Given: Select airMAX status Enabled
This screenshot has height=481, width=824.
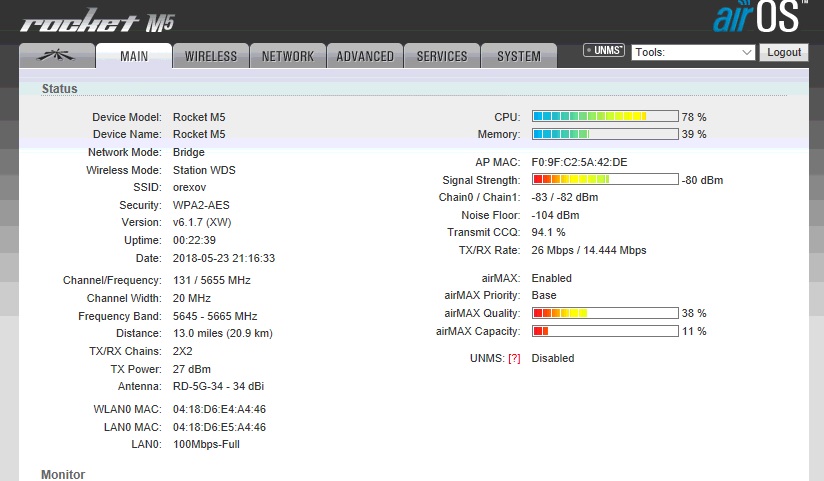Looking at the screenshot, I should (551, 278).
